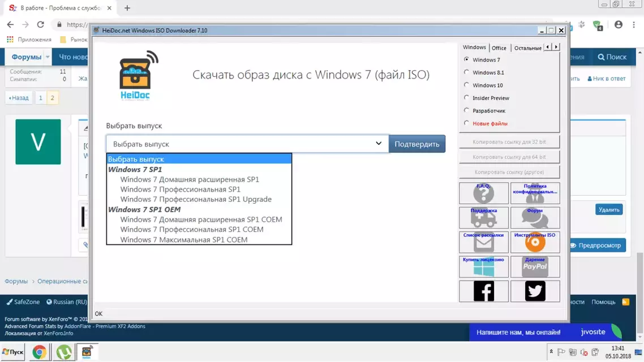Reload the Chrome browser page
The width and height of the screenshot is (644, 362).
[40, 25]
